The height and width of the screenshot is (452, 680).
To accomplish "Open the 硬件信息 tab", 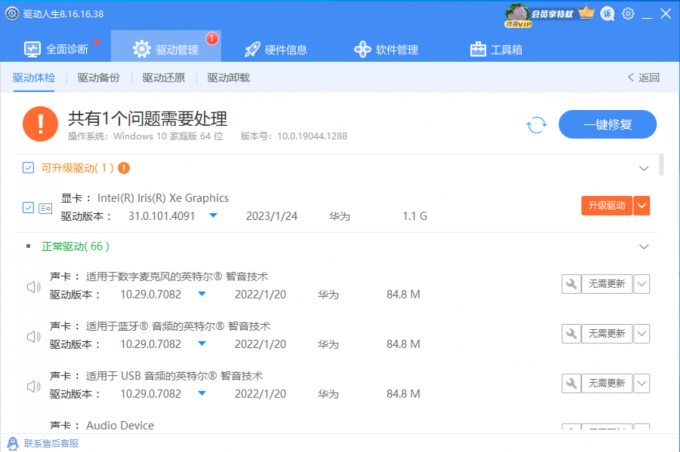I will [276, 49].
